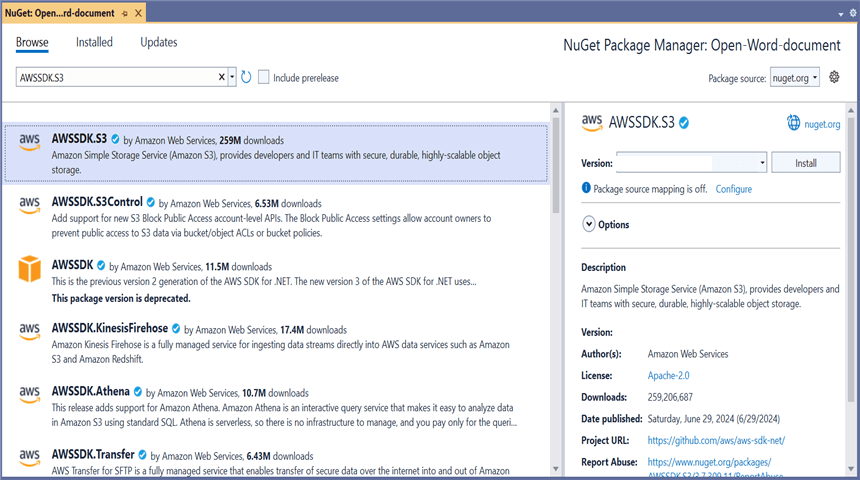Viewport: 860px width, 480px height.
Task: Click the refresh search results icon
Action: 246,77
